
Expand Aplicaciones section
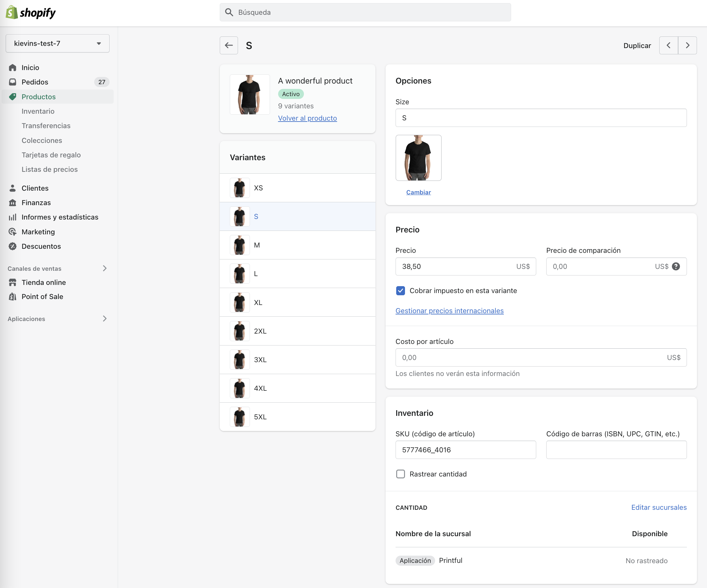(105, 318)
